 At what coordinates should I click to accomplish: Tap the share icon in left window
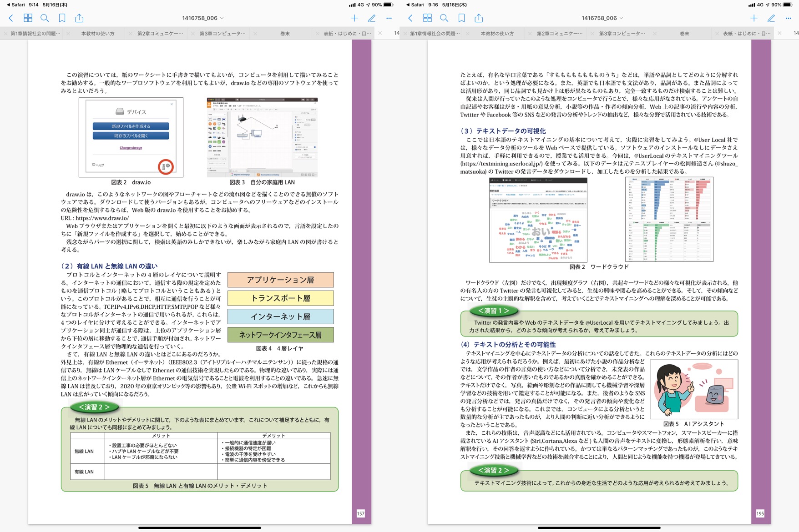79,18
